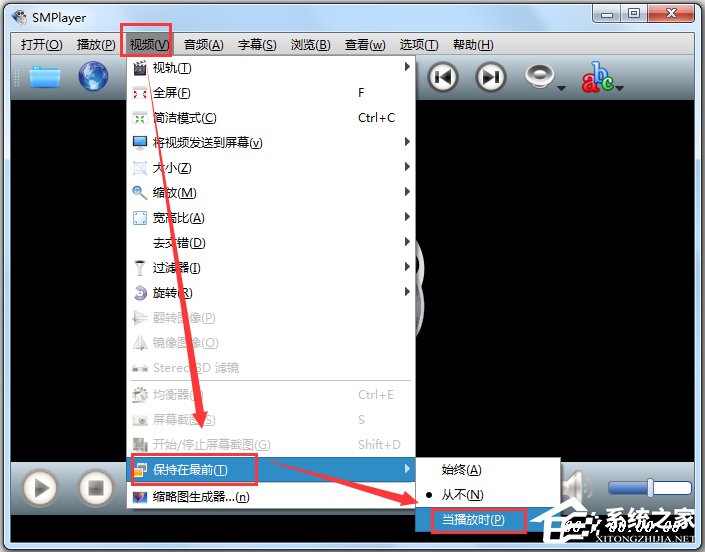This screenshot has height=552, width=705.
Task: Expand the abc subtitles dropdown arrow
Action: [620, 88]
